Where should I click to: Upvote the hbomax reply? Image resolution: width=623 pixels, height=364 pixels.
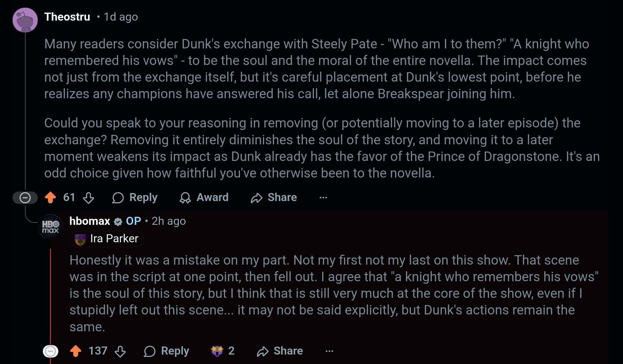point(76,351)
